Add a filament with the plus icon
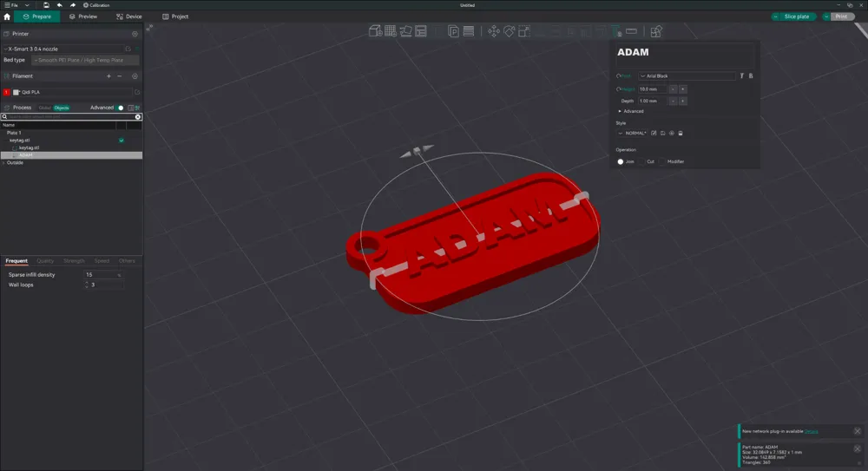Screen dimensions: 868x471 coord(108,75)
